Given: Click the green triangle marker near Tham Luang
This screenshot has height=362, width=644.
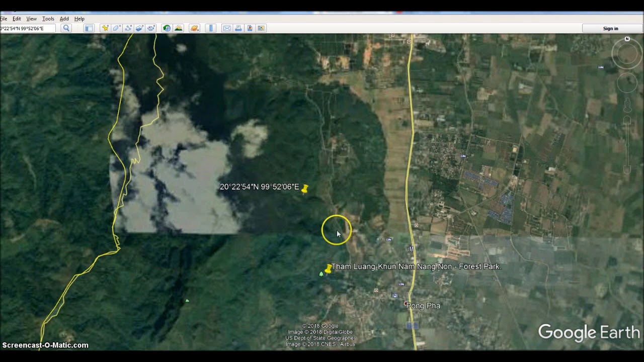Looking at the screenshot, I should click(x=321, y=274).
